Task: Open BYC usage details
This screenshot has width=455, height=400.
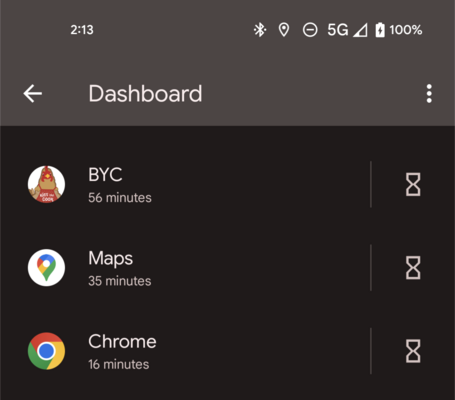Action: tap(185, 184)
